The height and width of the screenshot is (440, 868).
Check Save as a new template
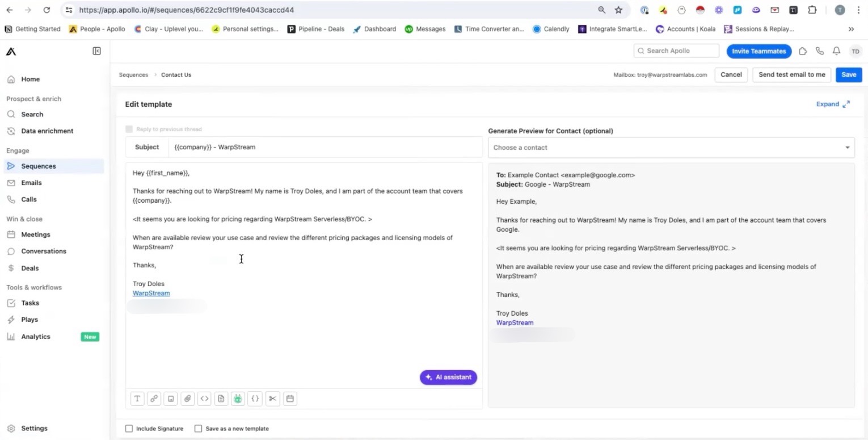coord(198,429)
